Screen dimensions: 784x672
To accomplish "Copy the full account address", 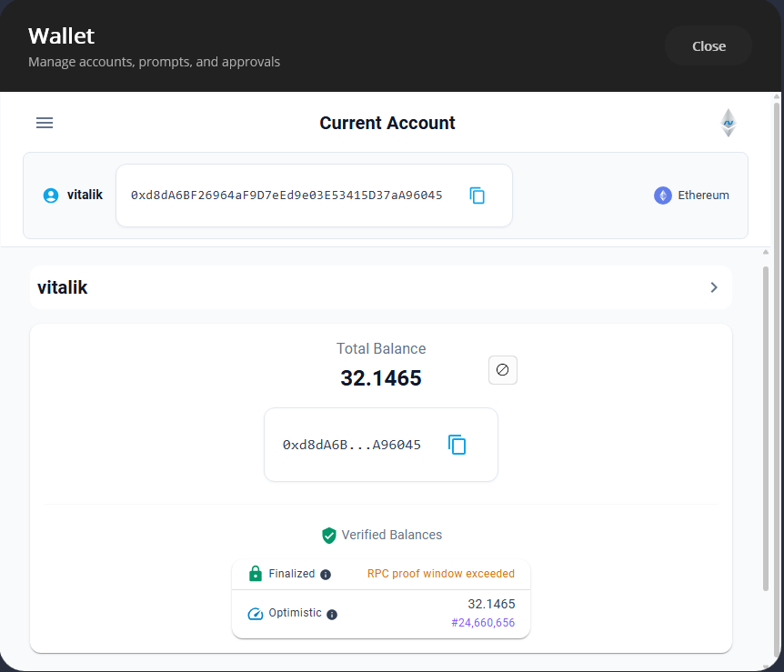I will pos(477,195).
